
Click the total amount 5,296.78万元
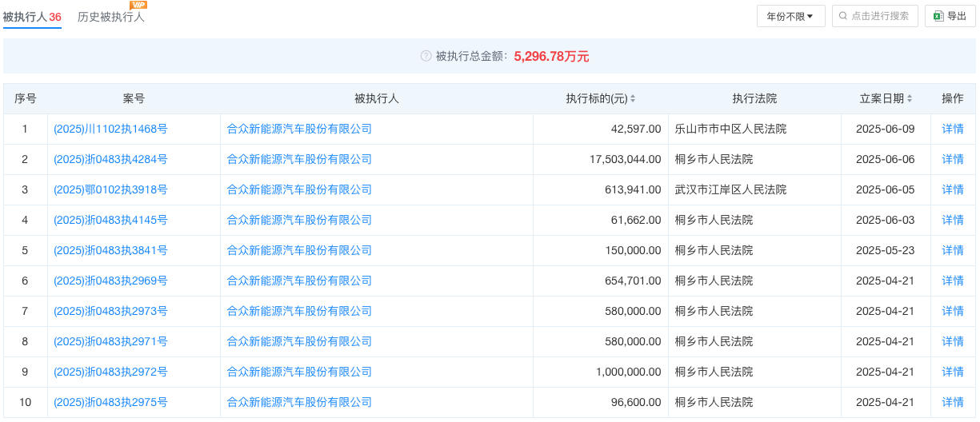[552, 56]
